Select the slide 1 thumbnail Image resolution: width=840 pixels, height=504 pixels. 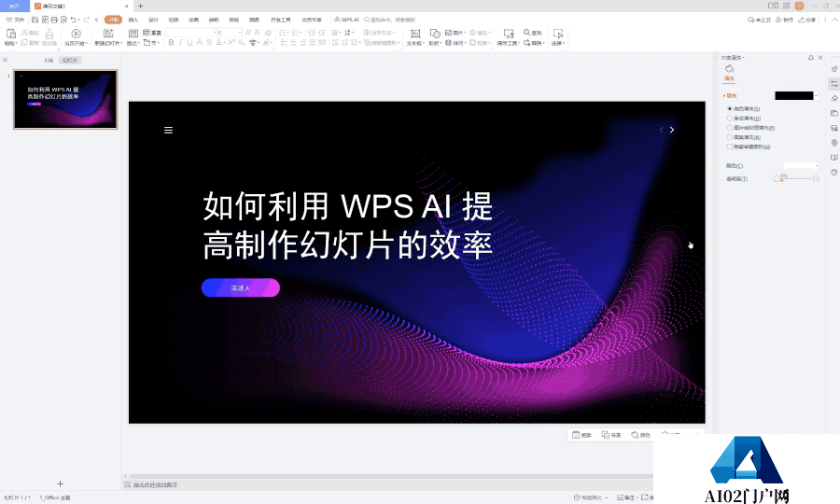(x=65, y=99)
